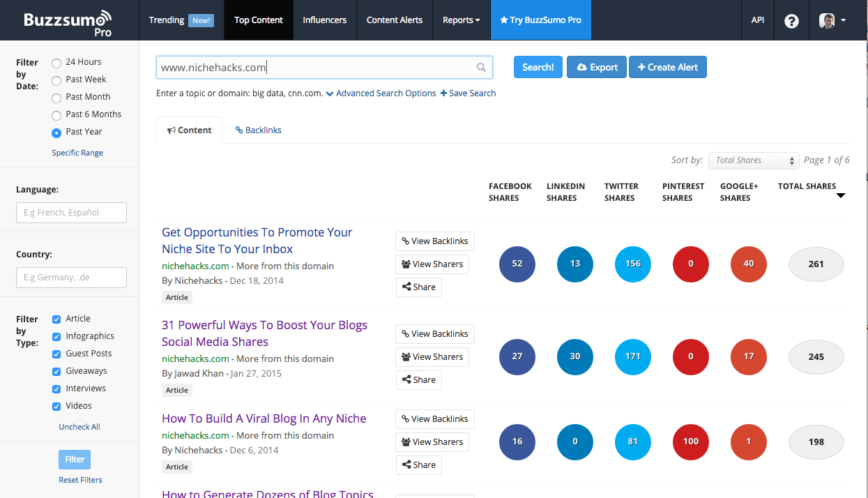This screenshot has height=498, width=868.
Task: Click the Create Alert button
Action: 668,67
